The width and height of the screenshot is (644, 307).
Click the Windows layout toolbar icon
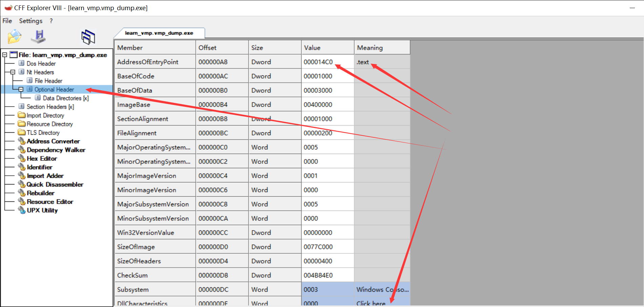tap(88, 37)
